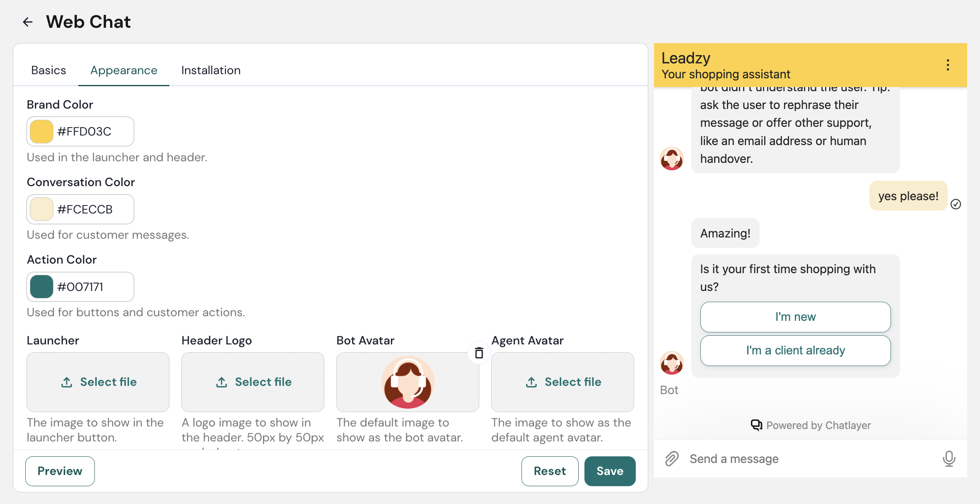980x504 pixels.
Task: Open the Conversation Color swatch picker
Action: tap(41, 209)
